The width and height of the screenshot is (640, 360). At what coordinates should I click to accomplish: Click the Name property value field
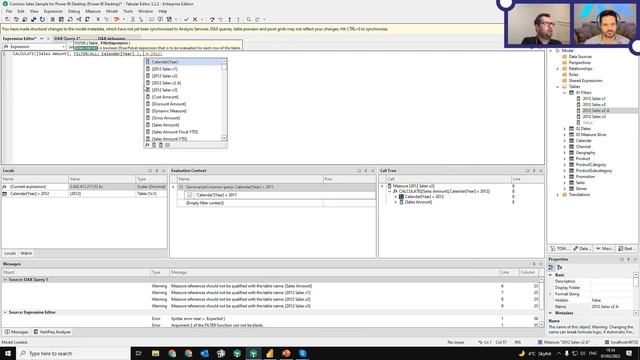[611, 307]
